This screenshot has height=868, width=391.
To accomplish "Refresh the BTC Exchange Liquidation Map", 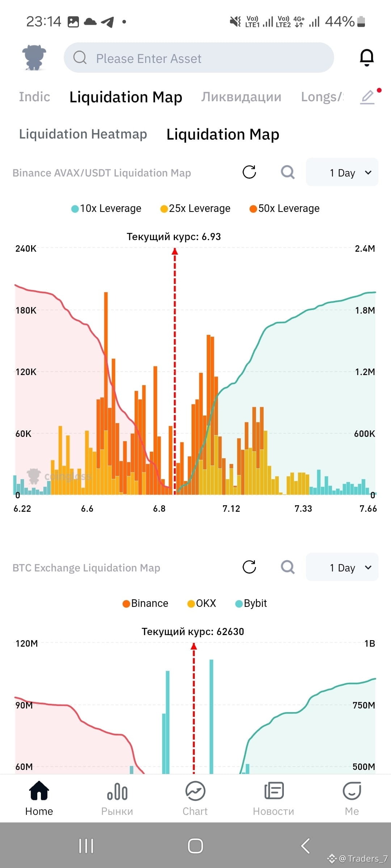I will tap(249, 567).
